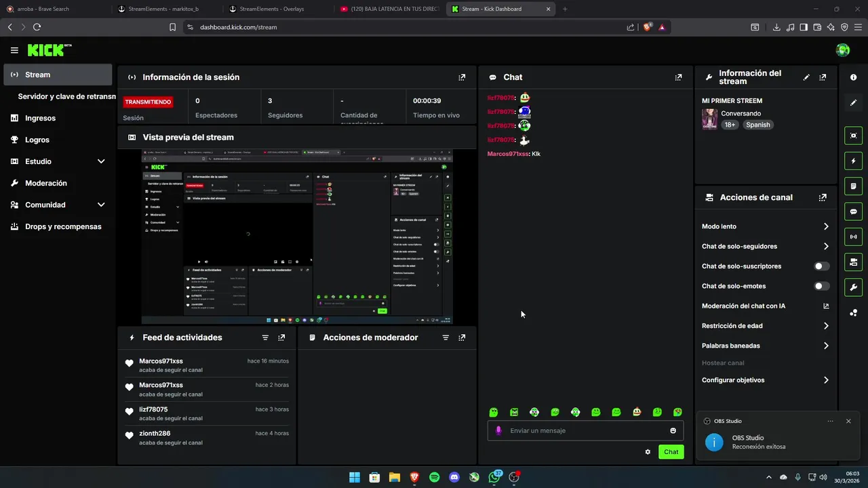Pop out the Acciones de moderador panel
The image size is (868, 488).
(x=462, y=338)
